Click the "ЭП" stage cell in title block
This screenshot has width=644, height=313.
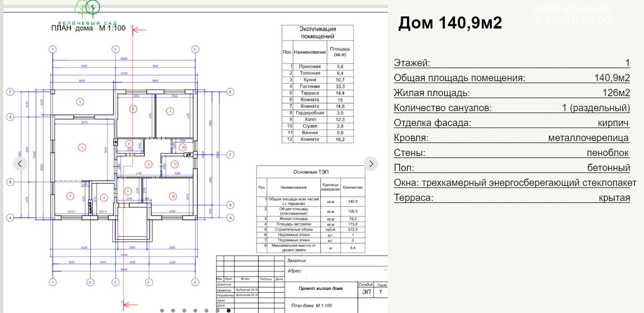pos(366,292)
